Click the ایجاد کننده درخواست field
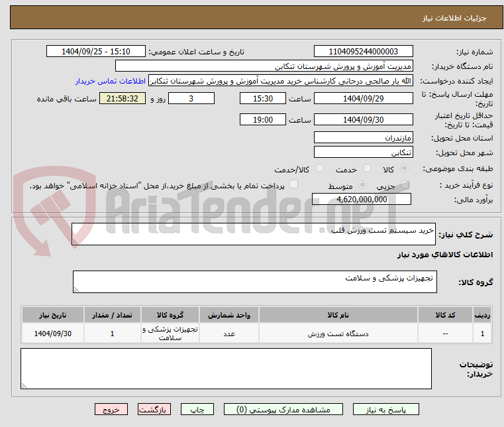The height and width of the screenshot is (427, 504). click(x=281, y=81)
